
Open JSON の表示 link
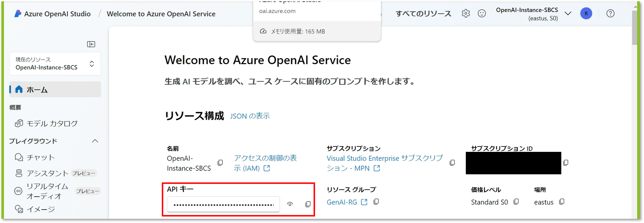[250, 116]
